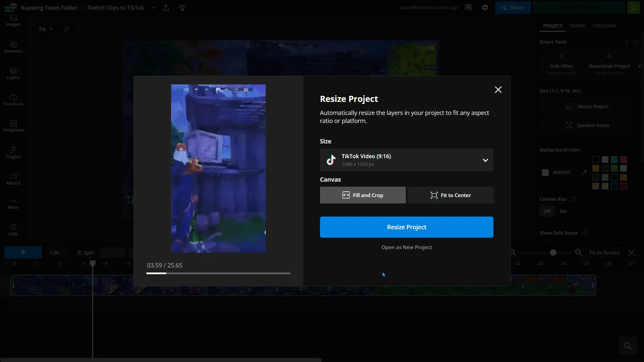Image resolution: width=644 pixels, height=362 pixels.
Task: Click the eyedropper color picker icon
Action: [x=584, y=172]
